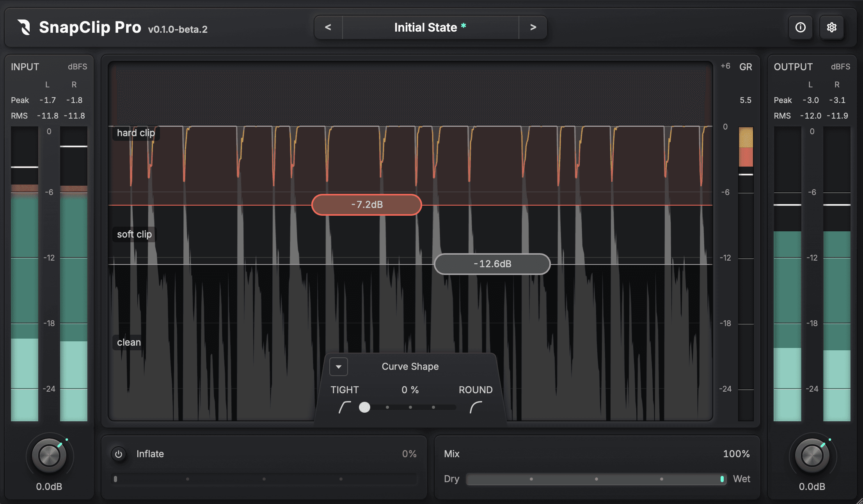Screen dimensions: 863x504
Task: Click the output peak L -3.0 value
Action: tap(811, 100)
